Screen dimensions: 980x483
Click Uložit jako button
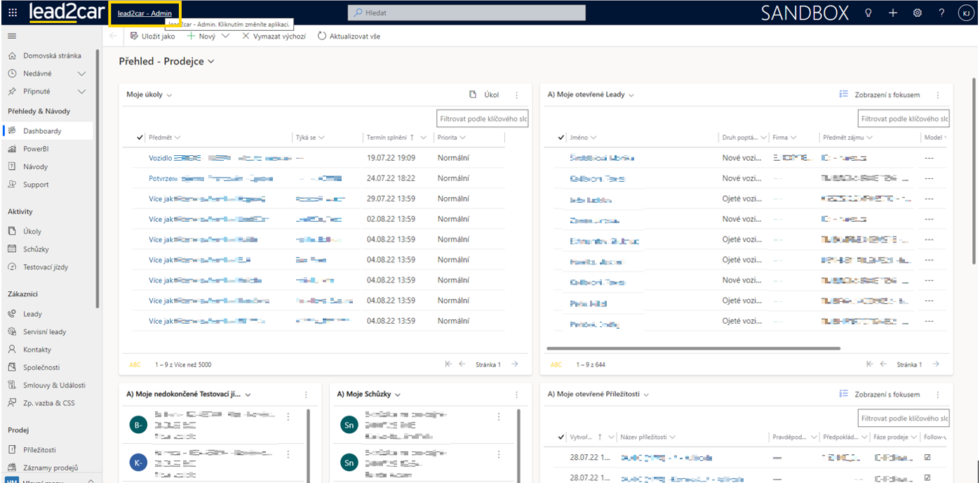coord(153,36)
